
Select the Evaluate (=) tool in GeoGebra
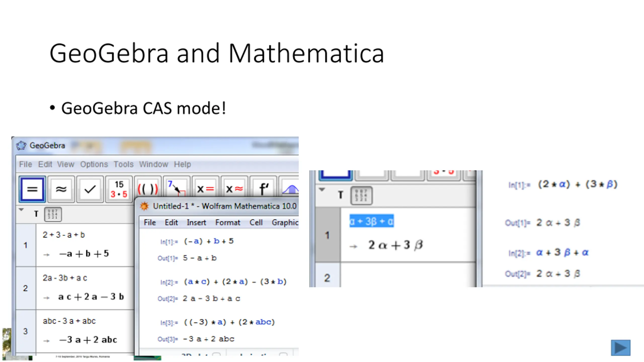pos(32,189)
